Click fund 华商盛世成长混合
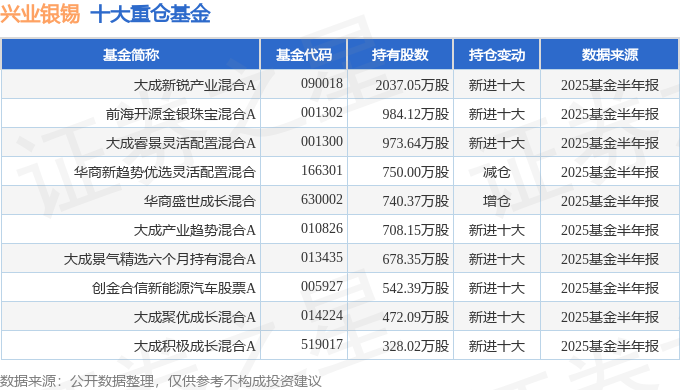680x390 pixels. pyautogui.click(x=200, y=201)
